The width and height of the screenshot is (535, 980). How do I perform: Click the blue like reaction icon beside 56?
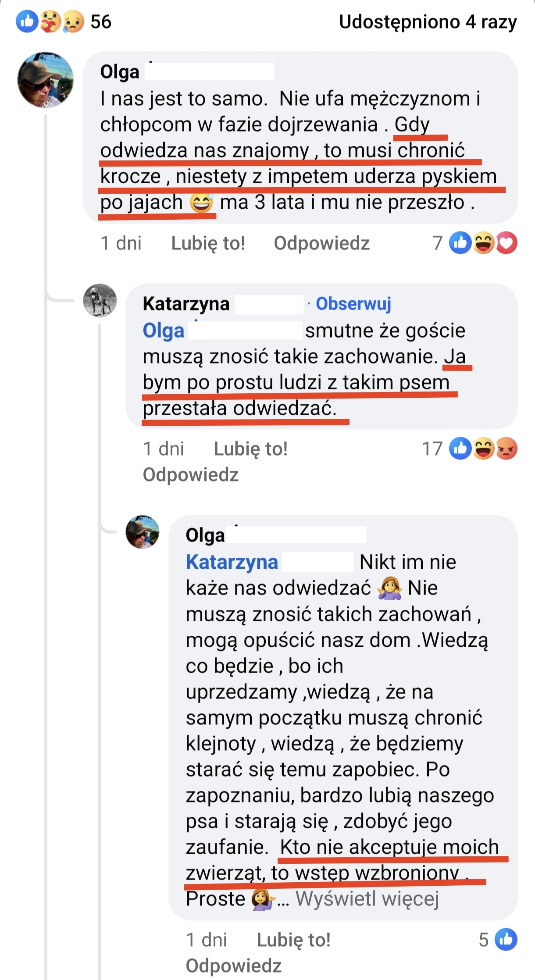pos(27,21)
